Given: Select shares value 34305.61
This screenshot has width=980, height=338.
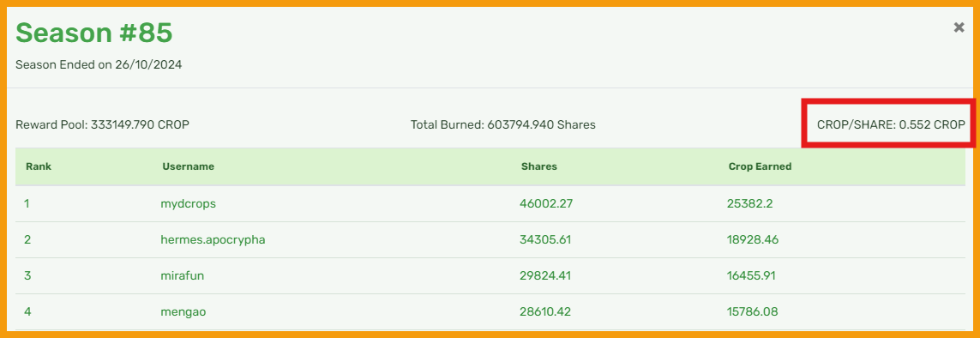Looking at the screenshot, I should coord(545,240).
